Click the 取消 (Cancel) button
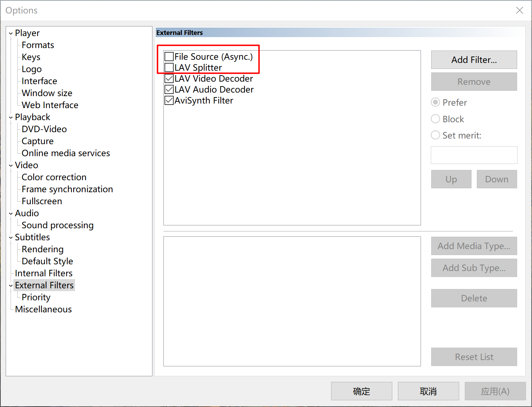 tap(428, 391)
